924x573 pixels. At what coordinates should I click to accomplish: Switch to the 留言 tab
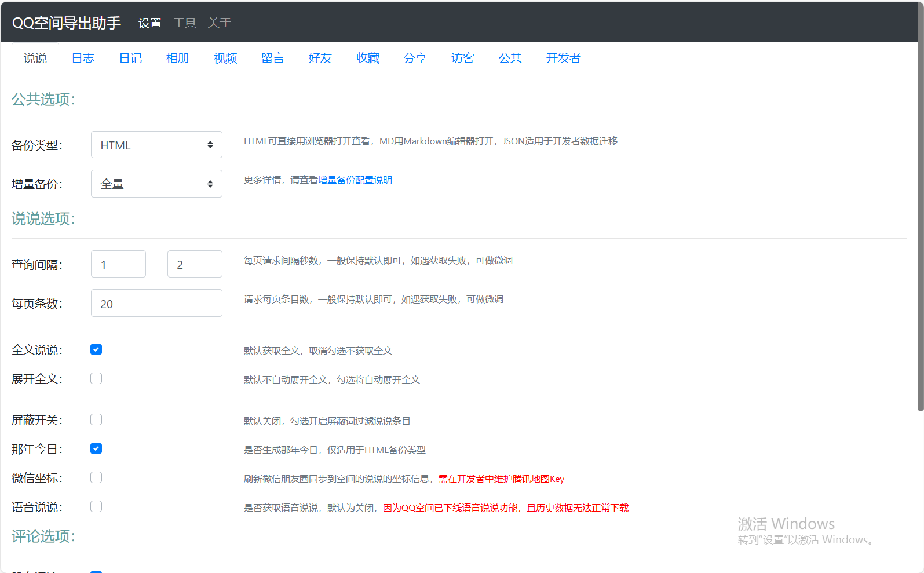click(273, 58)
